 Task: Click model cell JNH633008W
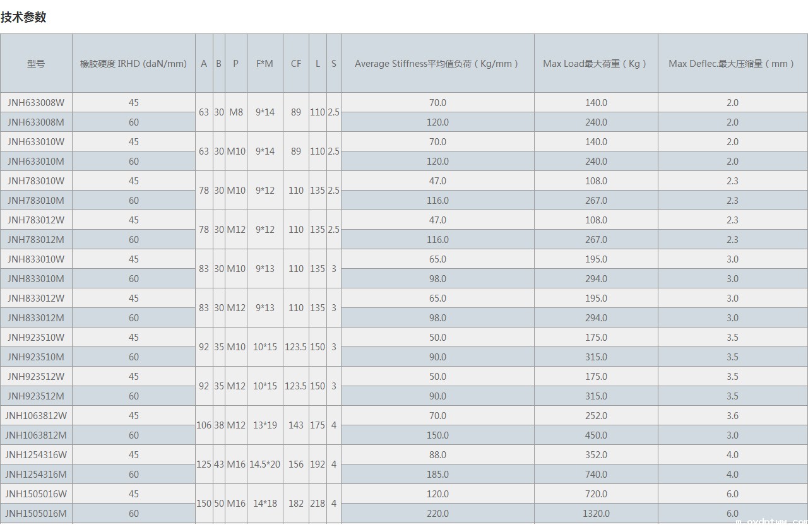click(36, 102)
